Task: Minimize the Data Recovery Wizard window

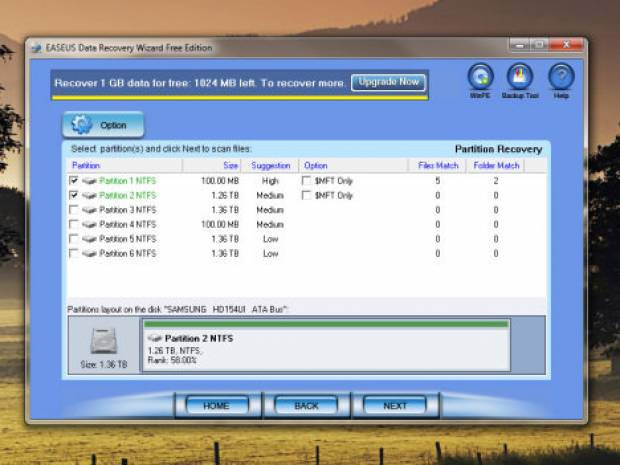Action: [x=520, y=45]
